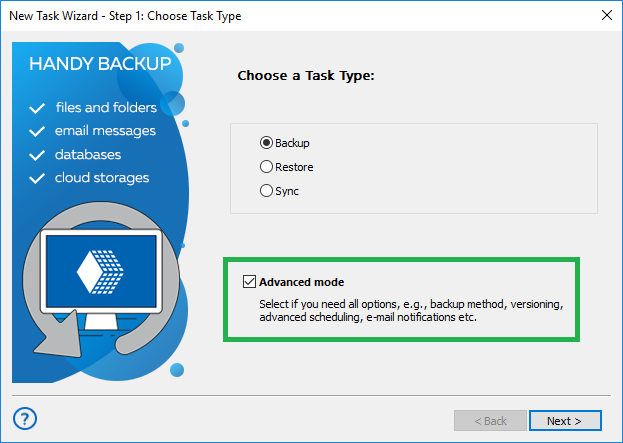Proceed with the Next button

click(x=566, y=420)
